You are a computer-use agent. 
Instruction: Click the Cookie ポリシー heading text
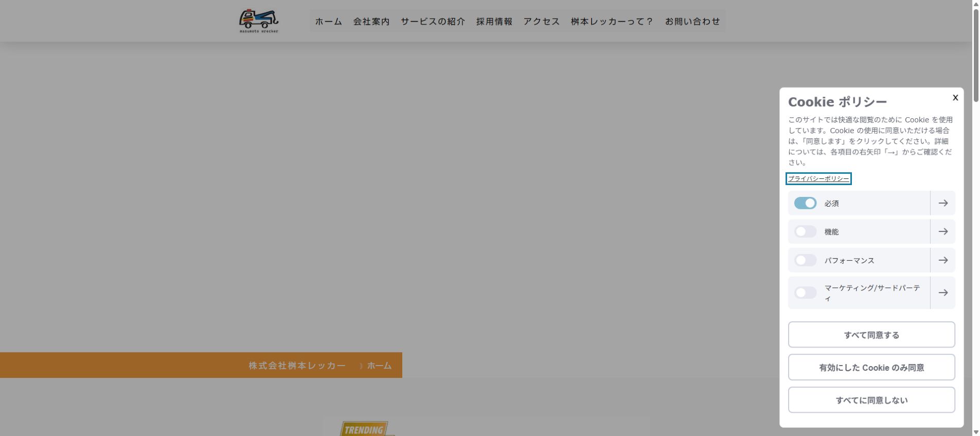point(838,102)
